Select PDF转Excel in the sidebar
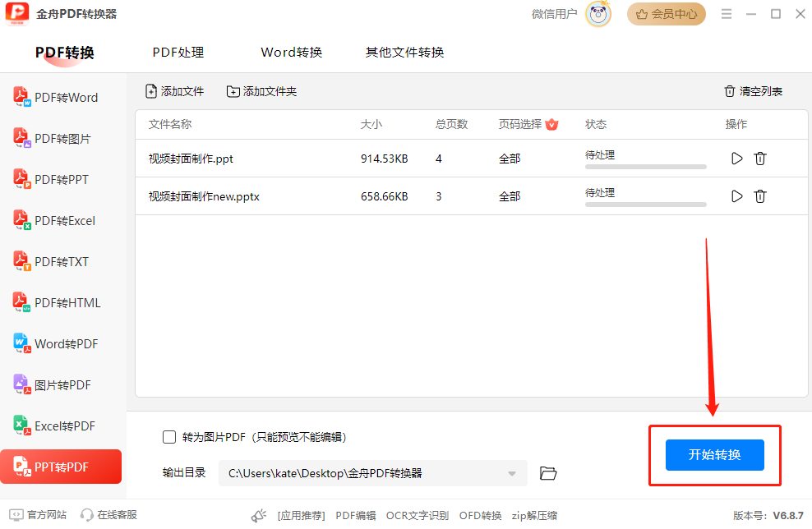Image resolution: width=812 pixels, height=529 pixels. tap(54, 220)
